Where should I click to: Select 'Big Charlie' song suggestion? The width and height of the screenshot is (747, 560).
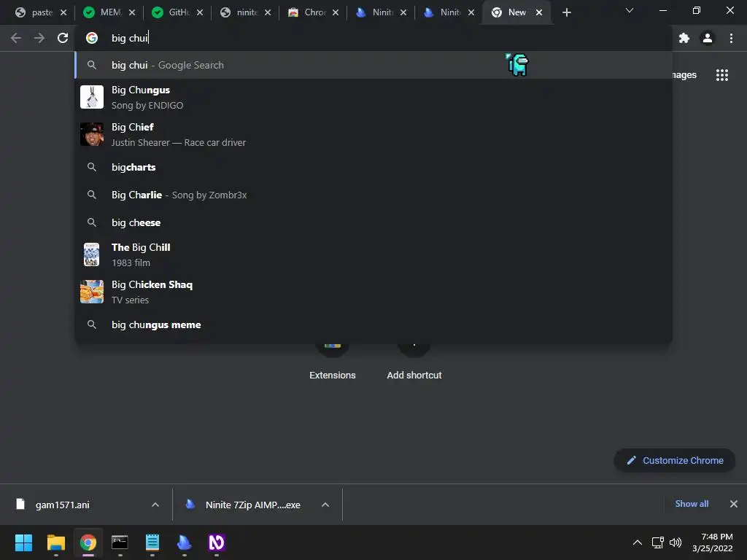(373, 195)
